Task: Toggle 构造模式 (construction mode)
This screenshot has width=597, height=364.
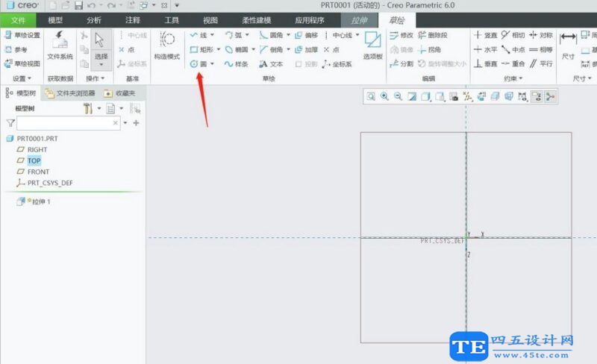Action: (167, 44)
